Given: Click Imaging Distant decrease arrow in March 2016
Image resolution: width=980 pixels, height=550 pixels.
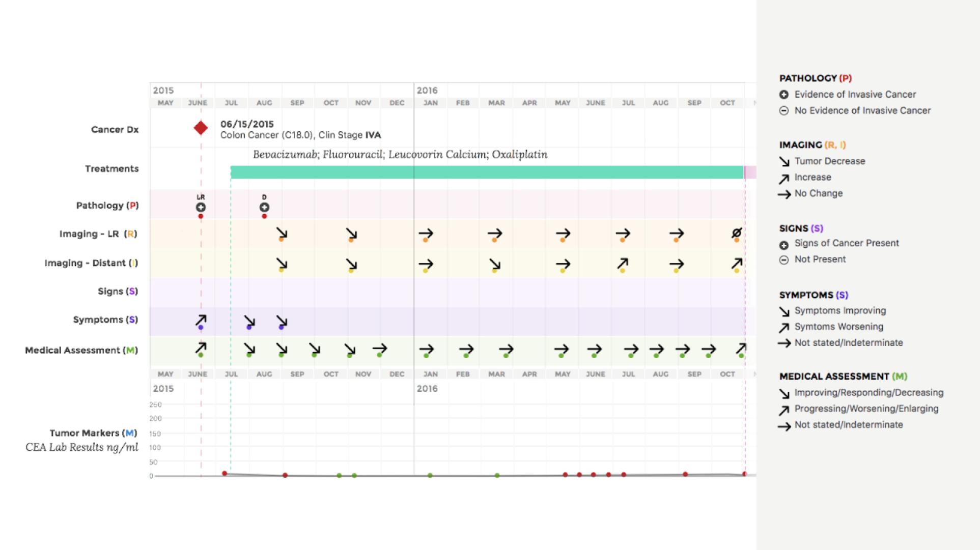Looking at the screenshot, I should click(494, 264).
